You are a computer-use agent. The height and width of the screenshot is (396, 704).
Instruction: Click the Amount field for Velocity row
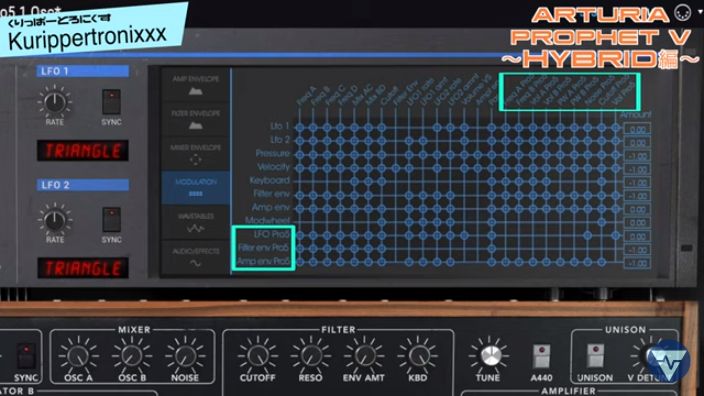tap(637, 170)
